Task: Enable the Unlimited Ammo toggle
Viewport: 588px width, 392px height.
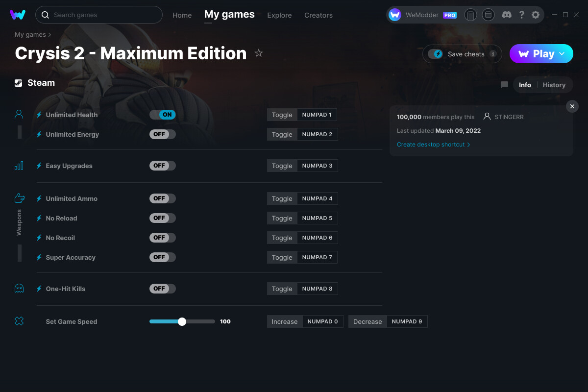Action: (x=163, y=198)
